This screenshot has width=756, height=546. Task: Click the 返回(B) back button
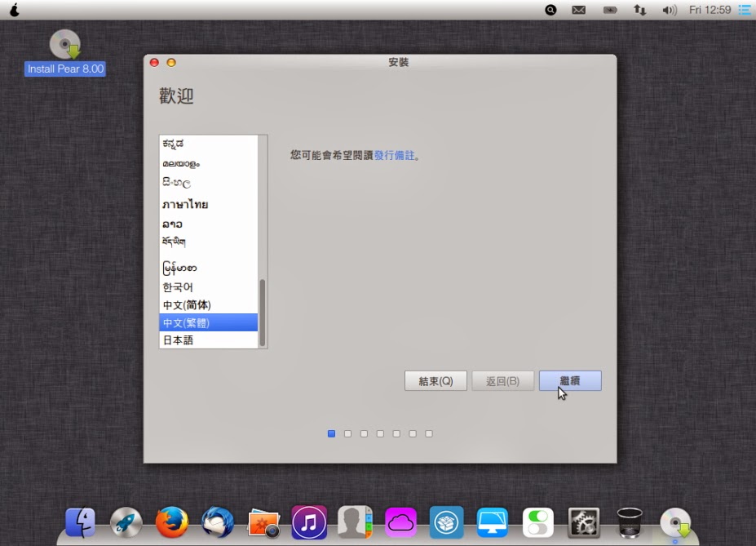(503, 380)
